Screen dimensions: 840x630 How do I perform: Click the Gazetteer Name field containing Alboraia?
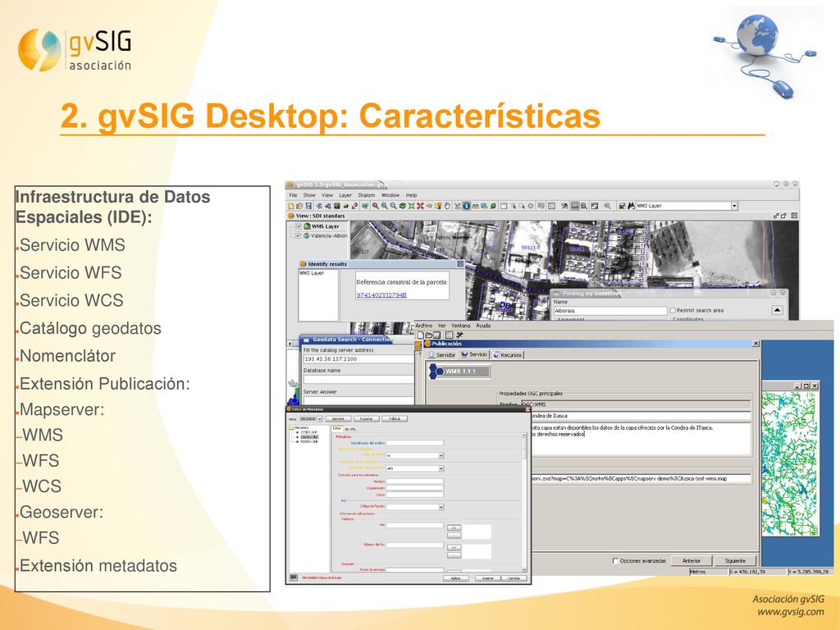pyautogui.click(x=609, y=311)
